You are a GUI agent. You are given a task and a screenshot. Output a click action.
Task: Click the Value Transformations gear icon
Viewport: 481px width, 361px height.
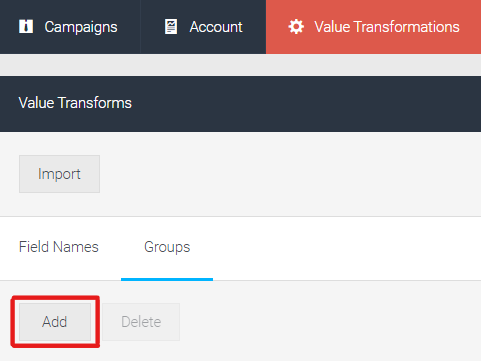[296, 27]
